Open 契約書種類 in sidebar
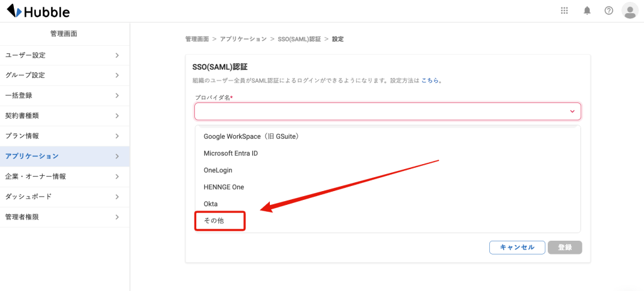The height and width of the screenshot is (291, 644). (x=65, y=116)
